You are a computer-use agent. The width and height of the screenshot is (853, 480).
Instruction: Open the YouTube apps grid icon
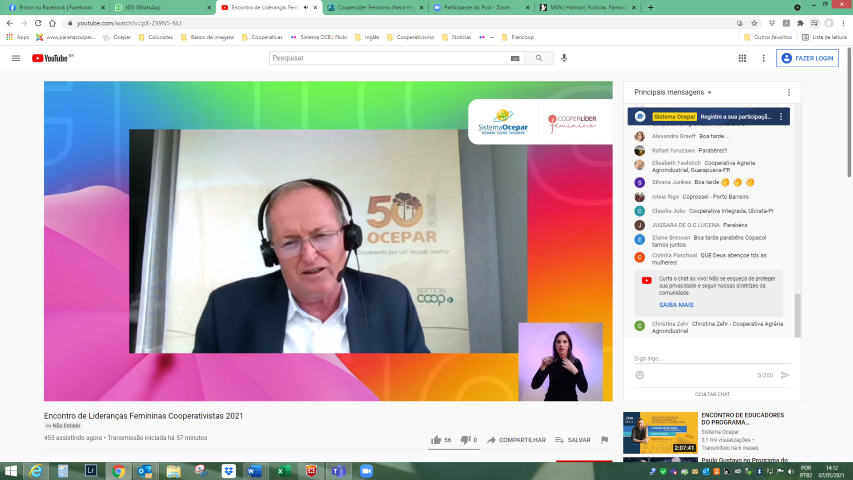click(x=742, y=58)
